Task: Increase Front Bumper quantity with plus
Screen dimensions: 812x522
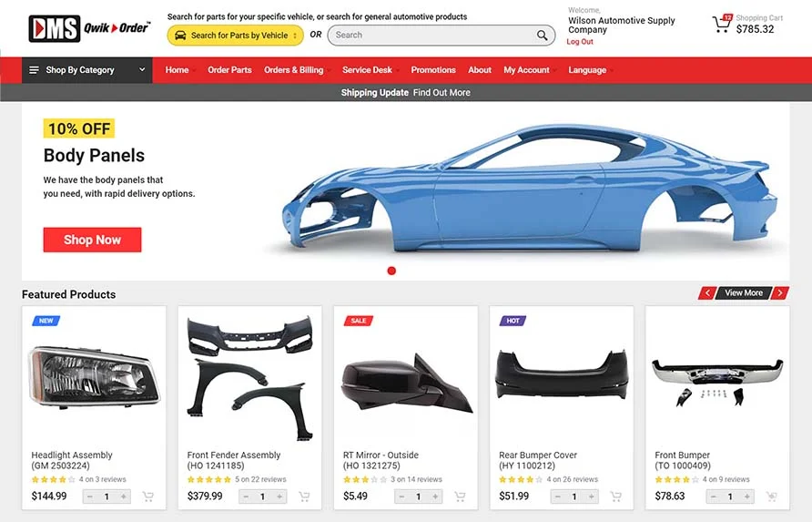Action: [x=746, y=496]
